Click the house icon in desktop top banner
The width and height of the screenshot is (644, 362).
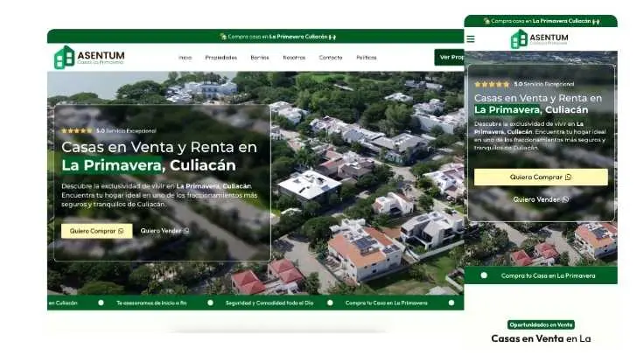click(x=222, y=37)
